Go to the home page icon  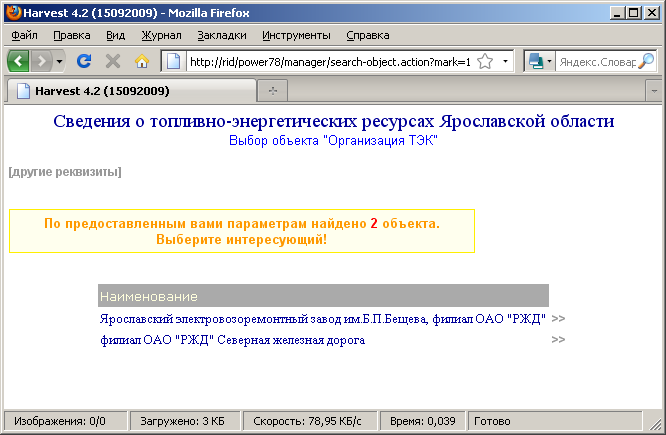tap(142, 62)
